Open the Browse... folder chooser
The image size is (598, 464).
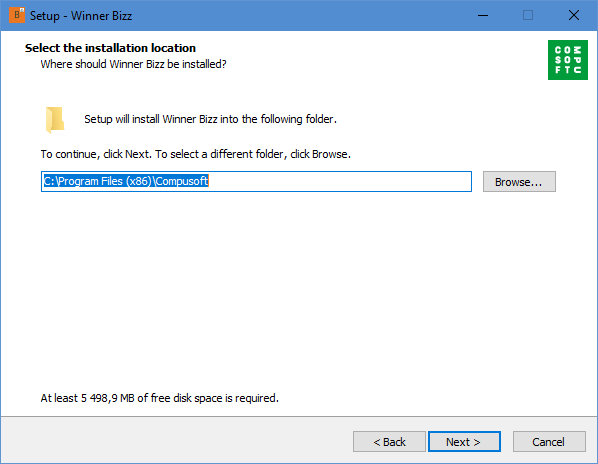(519, 182)
